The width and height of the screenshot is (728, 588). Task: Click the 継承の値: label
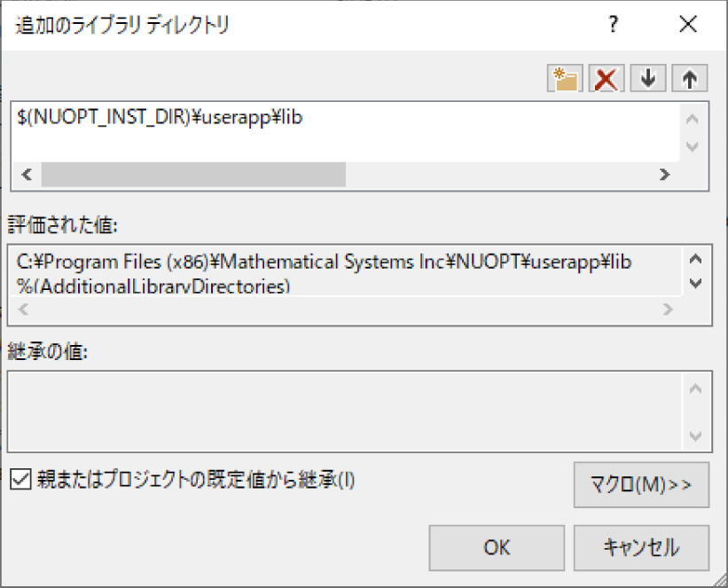tap(48, 351)
